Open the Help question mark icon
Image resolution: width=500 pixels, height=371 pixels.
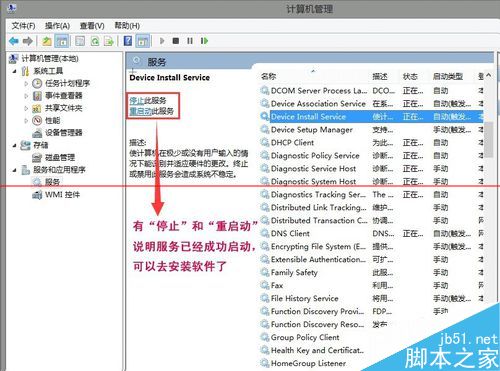(x=128, y=41)
